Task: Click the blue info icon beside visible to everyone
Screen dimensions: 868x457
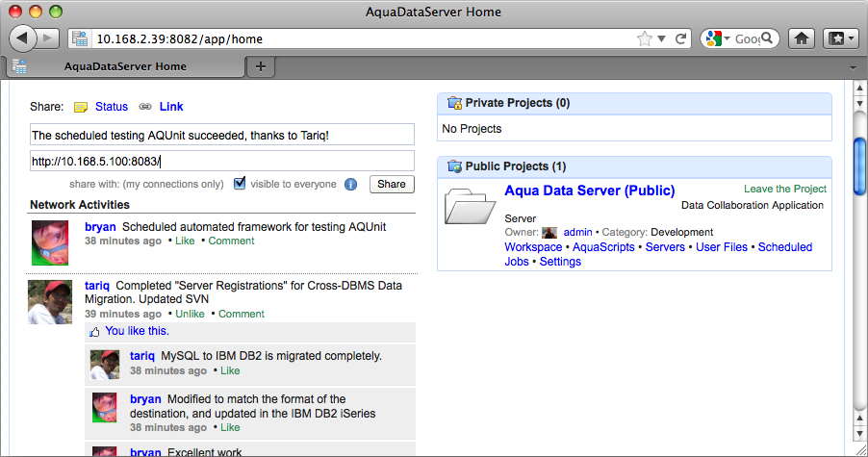Action: coord(351,184)
